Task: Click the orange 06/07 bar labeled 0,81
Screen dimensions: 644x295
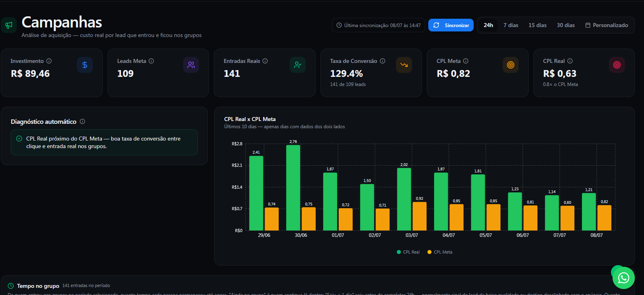Action: (x=531, y=218)
